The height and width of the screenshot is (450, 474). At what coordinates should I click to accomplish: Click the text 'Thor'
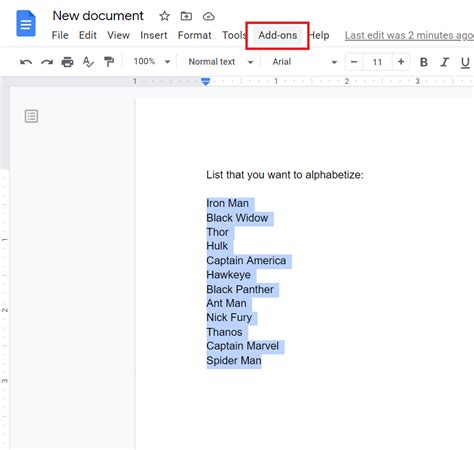point(217,232)
